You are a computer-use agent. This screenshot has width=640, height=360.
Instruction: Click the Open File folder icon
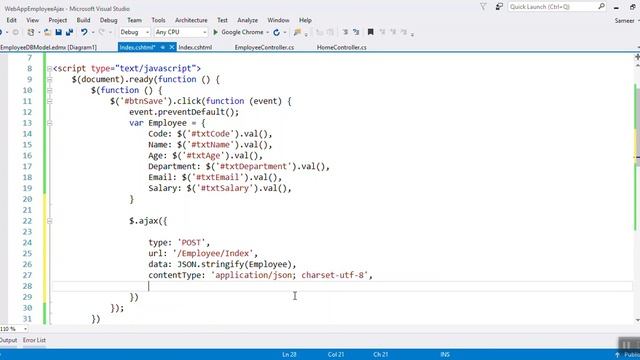click(x=47, y=32)
